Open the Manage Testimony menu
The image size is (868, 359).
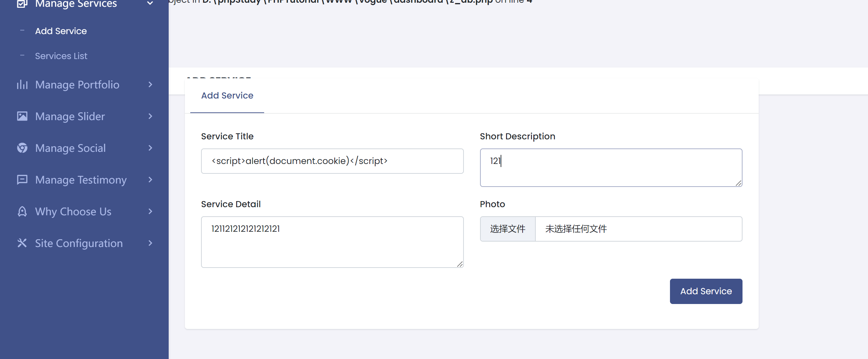point(81,180)
